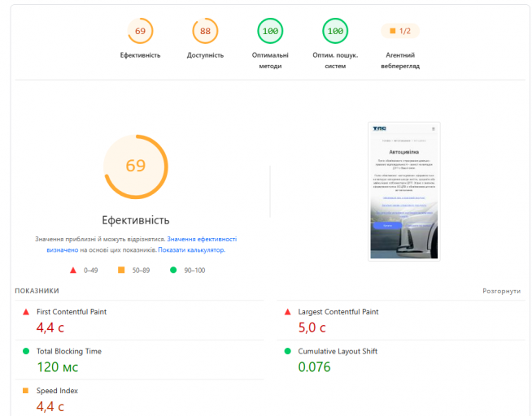This screenshot has width=532, height=416.
Task: Click the Агентний вебперегляд label
Action: 400,60
